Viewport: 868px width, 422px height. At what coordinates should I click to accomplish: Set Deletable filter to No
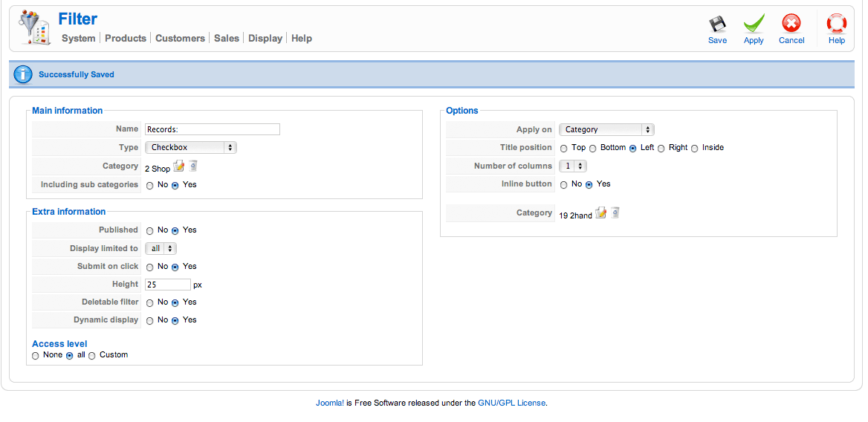point(150,303)
